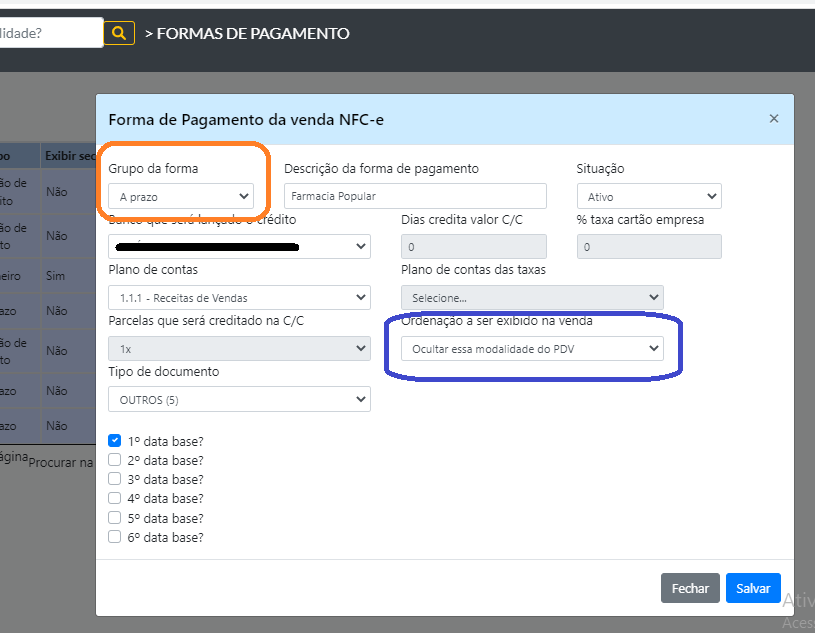Uncheck the 1º data base checkbox
This screenshot has height=633, width=815.
click(x=115, y=441)
